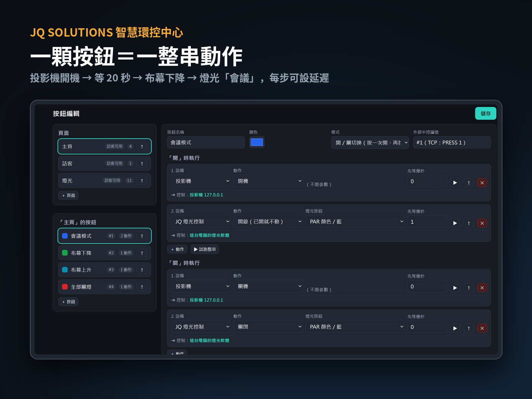Click the up arrow beside 布幕上升
The height and width of the screenshot is (399, 532).
(x=142, y=270)
